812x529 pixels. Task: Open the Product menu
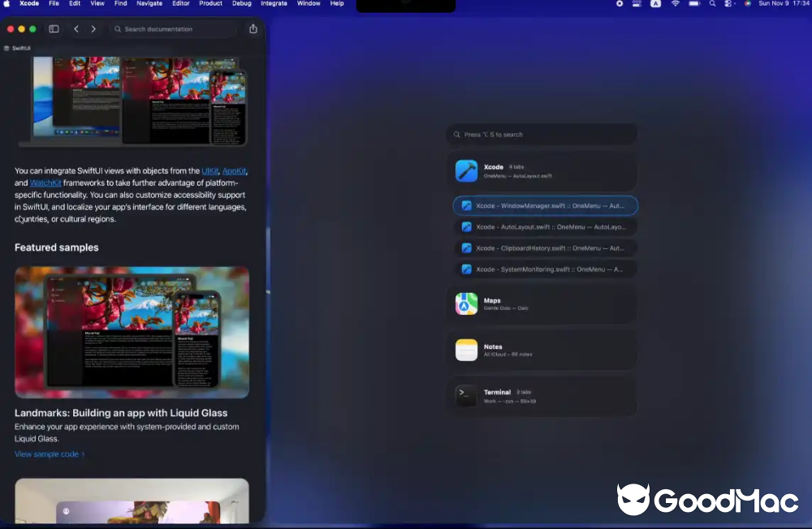[211, 3]
